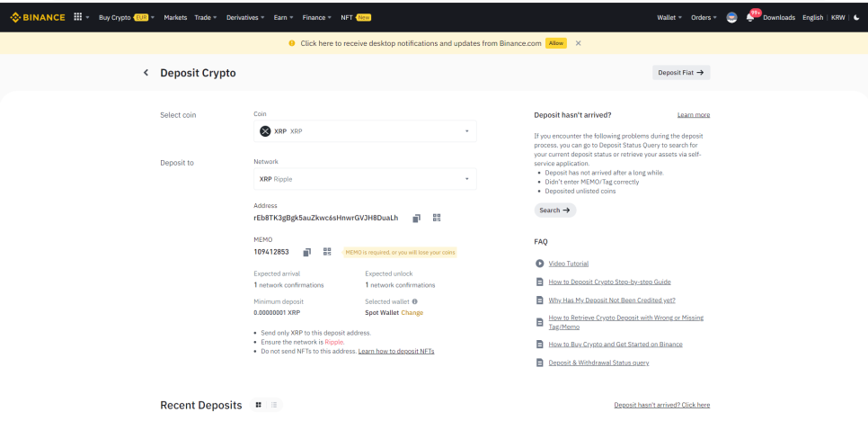
Task: Change the KRW currency setting
Action: tap(838, 18)
